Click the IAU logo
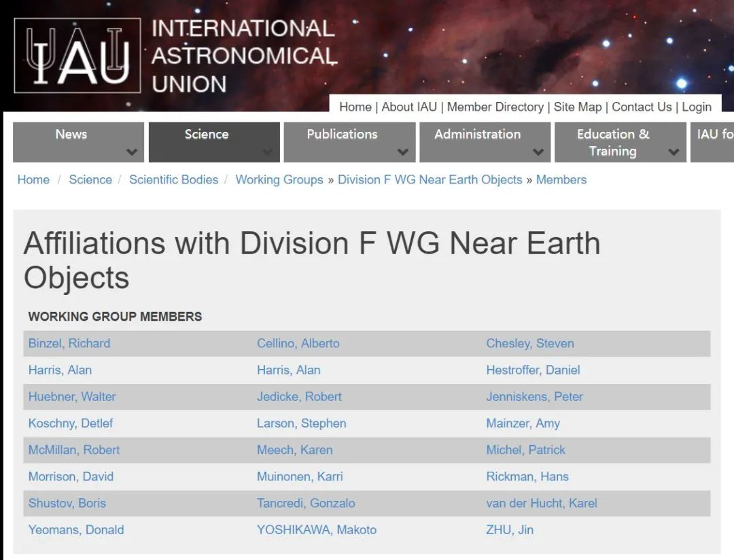734x560 pixels. click(77, 55)
